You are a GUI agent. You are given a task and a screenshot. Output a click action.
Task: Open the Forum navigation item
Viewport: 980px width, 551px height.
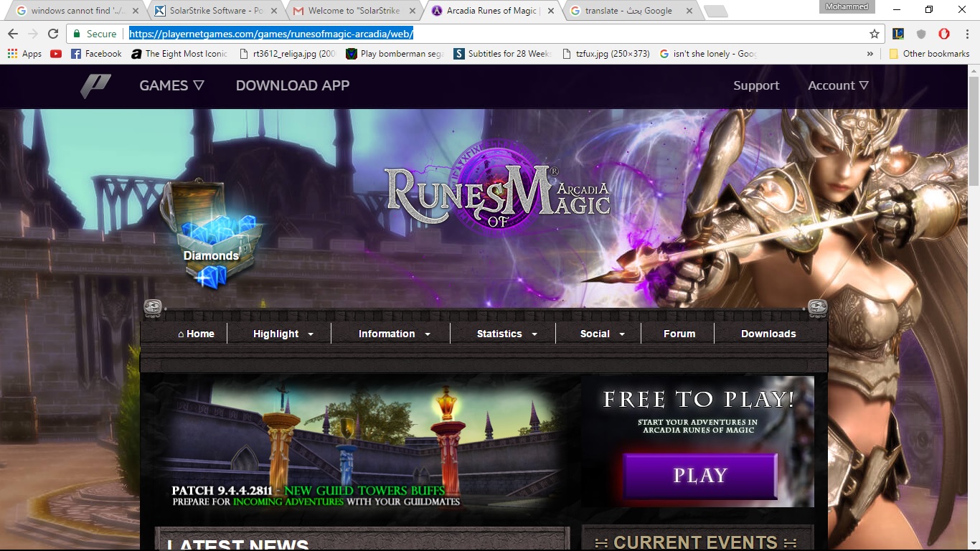point(679,334)
